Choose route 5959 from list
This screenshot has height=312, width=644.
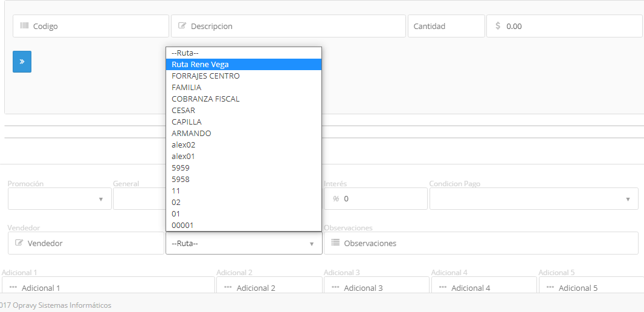[243, 168]
